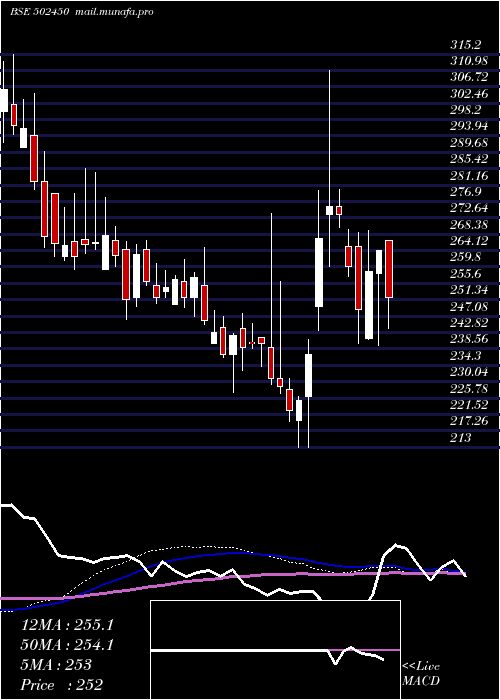Select the 293.94 price axis label

(469, 126)
